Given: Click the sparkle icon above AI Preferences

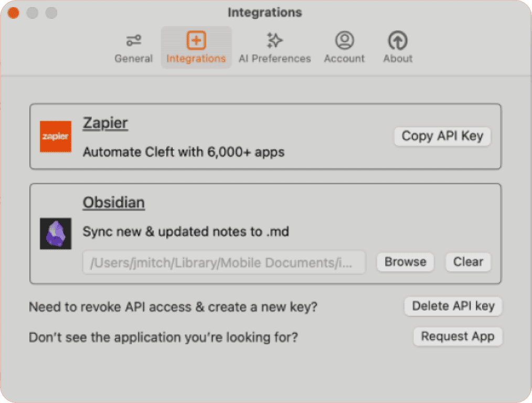Looking at the screenshot, I should (274, 39).
